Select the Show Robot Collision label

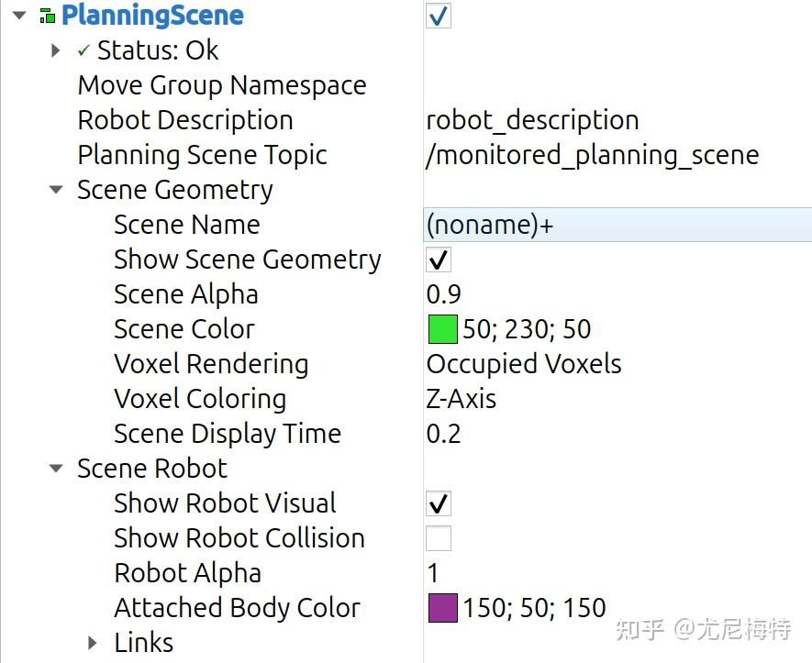239,538
